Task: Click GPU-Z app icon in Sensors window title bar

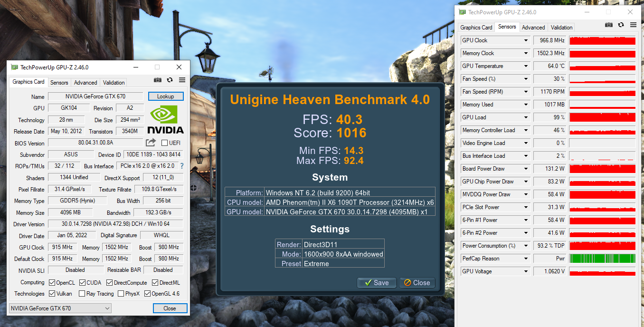Action: click(463, 12)
